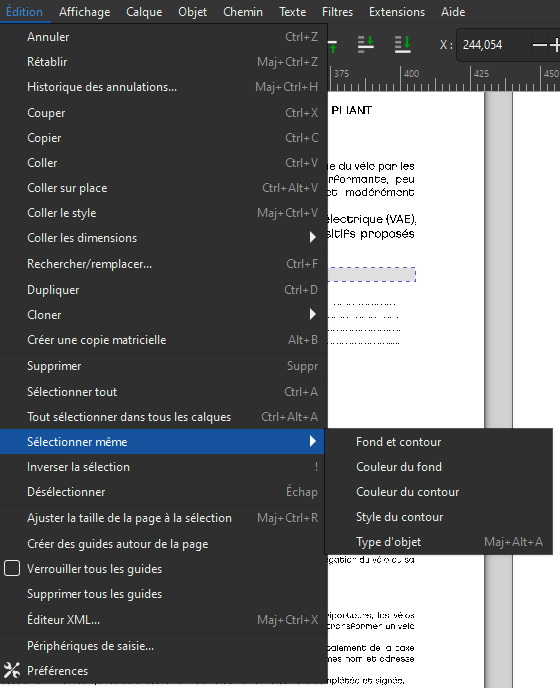Edit the X coordinate field
This screenshot has width=560, height=688.
tap(495, 45)
